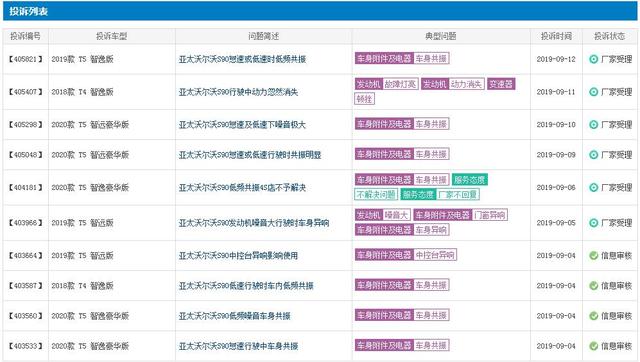The height and width of the screenshot is (362, 640).
Task: Click the 厂家受理 status icon for complaint 405821
Action: coord(593,59)
